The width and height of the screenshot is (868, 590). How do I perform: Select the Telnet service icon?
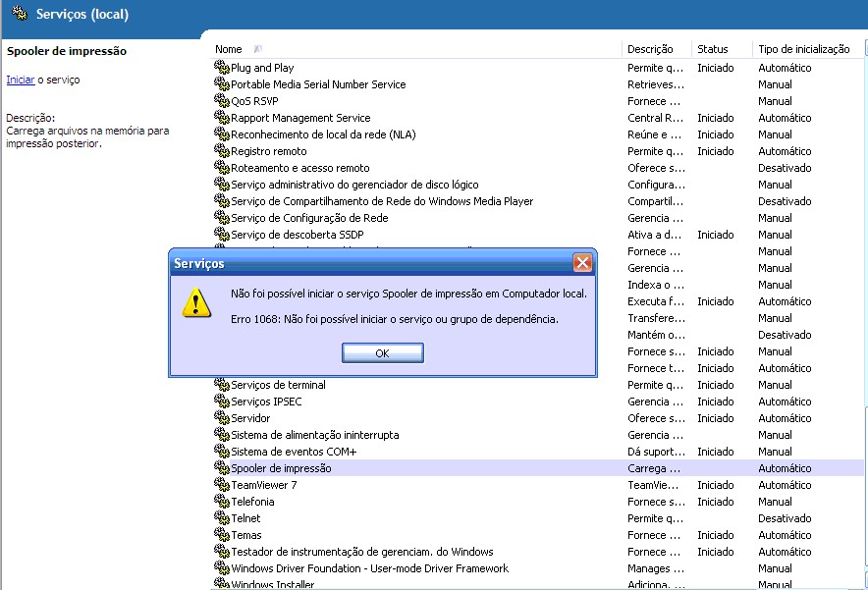222,518
